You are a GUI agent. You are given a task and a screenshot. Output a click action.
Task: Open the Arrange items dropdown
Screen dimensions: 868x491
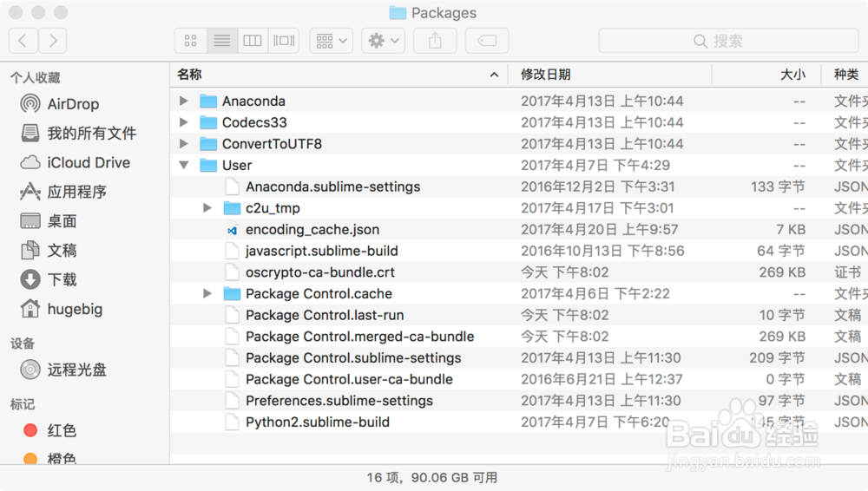(x=331, y=41)
